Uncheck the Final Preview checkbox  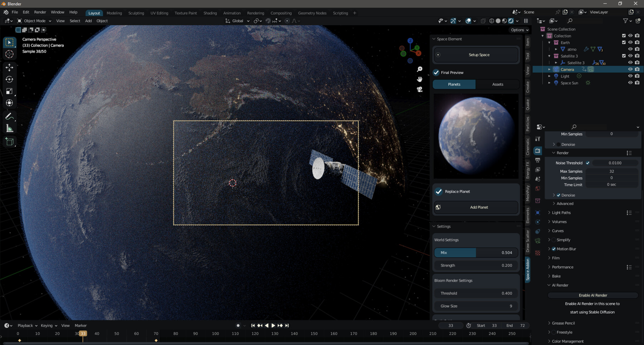[x=436, y=72]
